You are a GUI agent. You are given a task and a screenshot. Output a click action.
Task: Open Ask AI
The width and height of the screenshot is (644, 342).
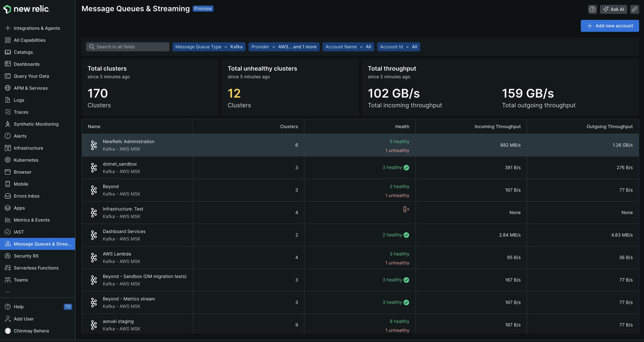pos(614,9)
